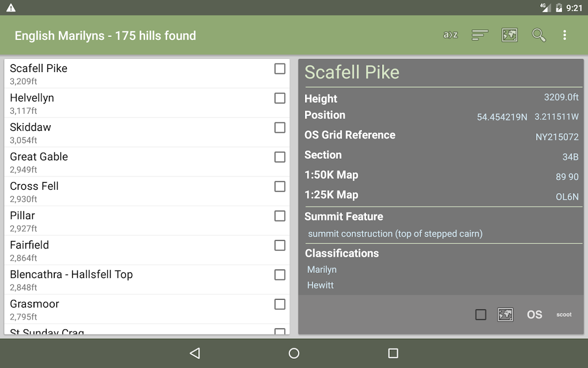The width and height of the screenshot is (588, 368).
Task: Check the box in the Scafell Pike detail panel
Action: (x=481, y=314)
